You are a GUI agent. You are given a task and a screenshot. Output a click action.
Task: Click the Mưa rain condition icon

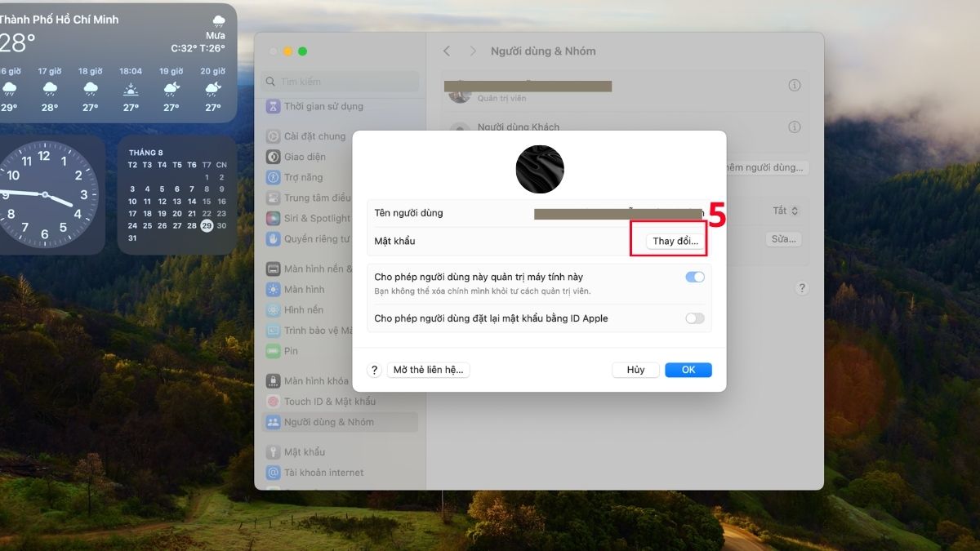(x=218, y=20)
